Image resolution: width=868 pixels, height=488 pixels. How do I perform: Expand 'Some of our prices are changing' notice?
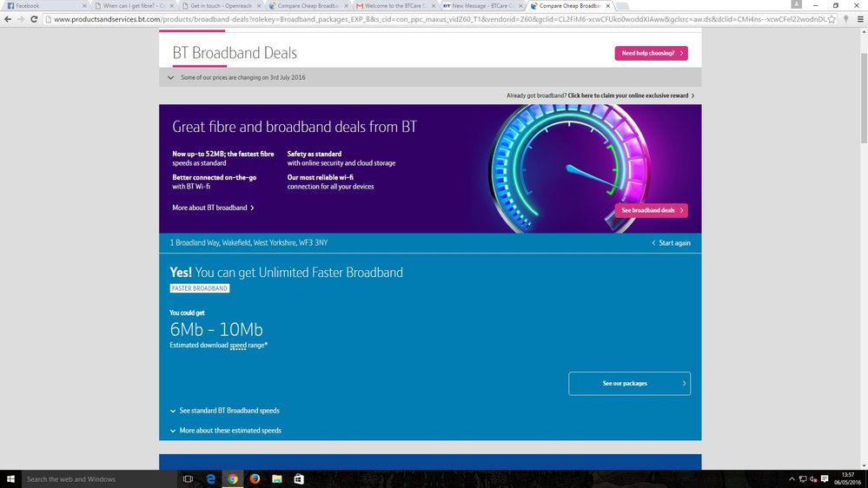(238, 77)
